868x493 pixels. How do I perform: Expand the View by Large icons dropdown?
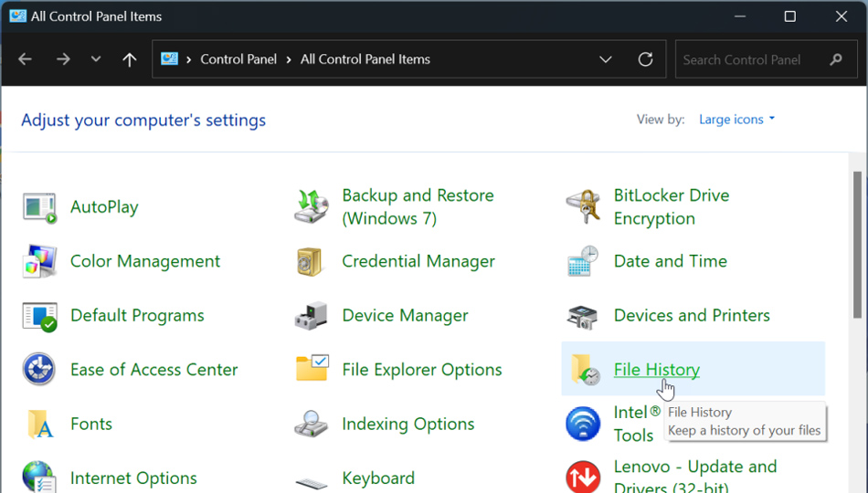click(736, 120)
